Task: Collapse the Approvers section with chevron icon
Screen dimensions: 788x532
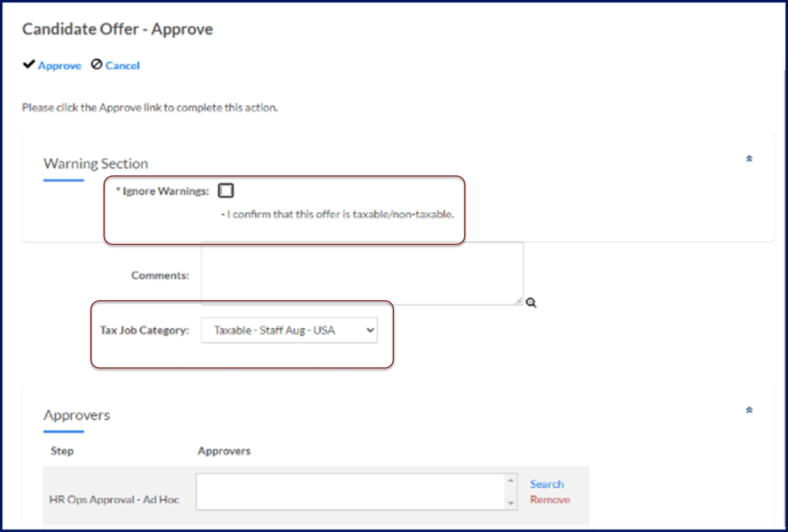Action: (749, 410)
